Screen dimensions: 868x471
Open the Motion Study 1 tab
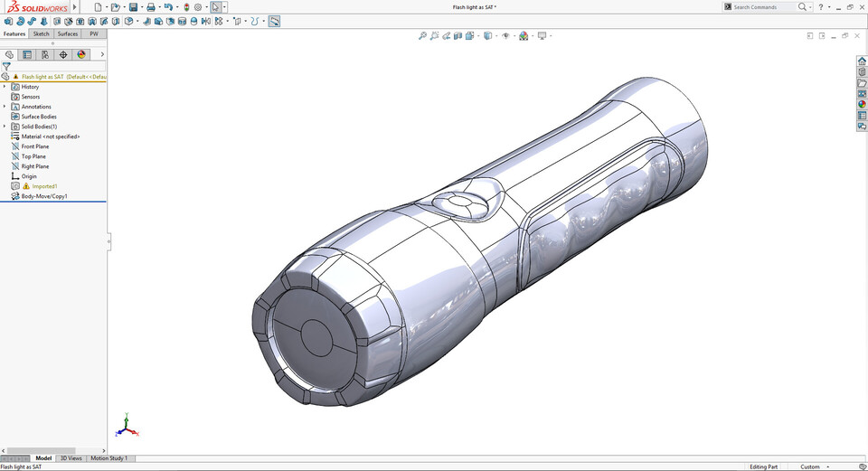108,458
